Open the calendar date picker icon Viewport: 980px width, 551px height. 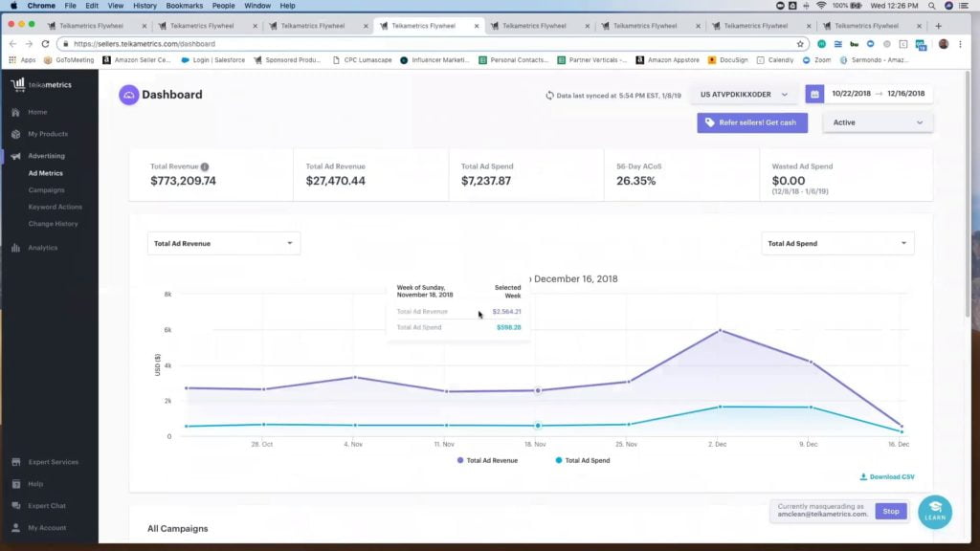[x=814, y=94]
